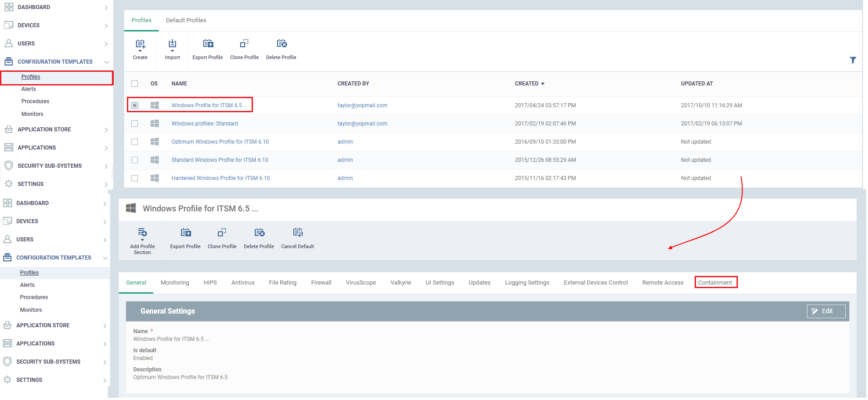The width and height of the screenshot is (868, 400).
Task: Click Add Profile Section icon
Action: pyautogui.click(x=142, y=232)
